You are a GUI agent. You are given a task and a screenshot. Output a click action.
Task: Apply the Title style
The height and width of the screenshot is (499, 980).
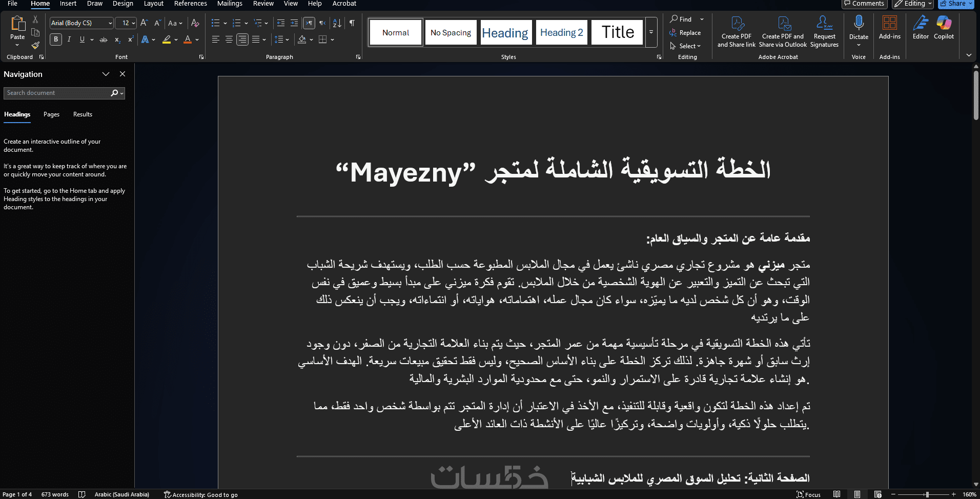point(617,32)
